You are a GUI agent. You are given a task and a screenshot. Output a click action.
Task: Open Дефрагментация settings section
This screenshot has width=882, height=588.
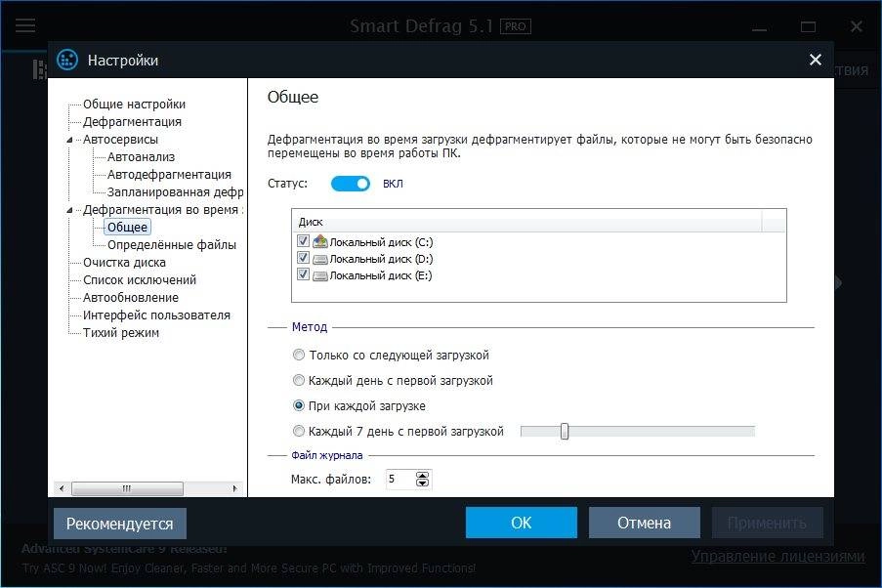pos(132,121)
